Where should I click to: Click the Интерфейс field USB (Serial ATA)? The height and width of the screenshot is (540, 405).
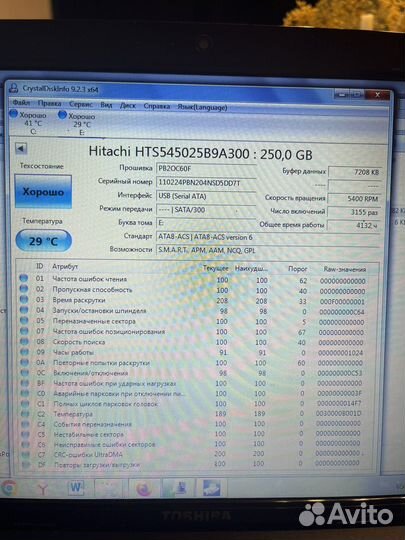pos(206,196)
